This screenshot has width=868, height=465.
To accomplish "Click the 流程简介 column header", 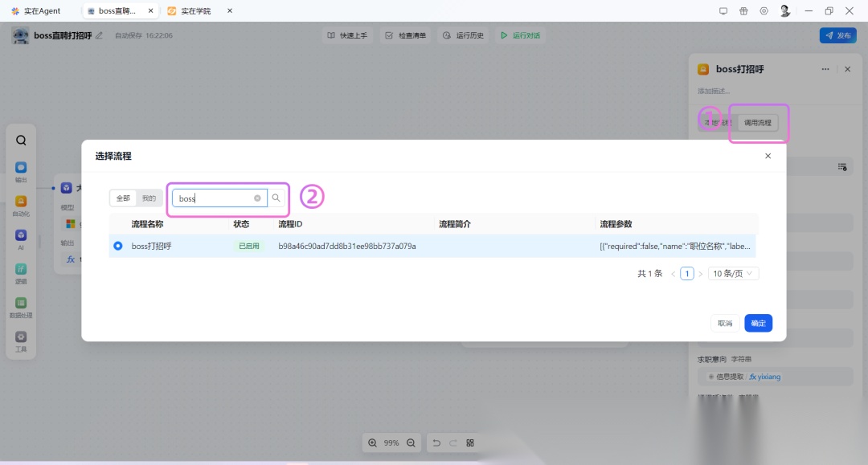I will pos(455,224).
